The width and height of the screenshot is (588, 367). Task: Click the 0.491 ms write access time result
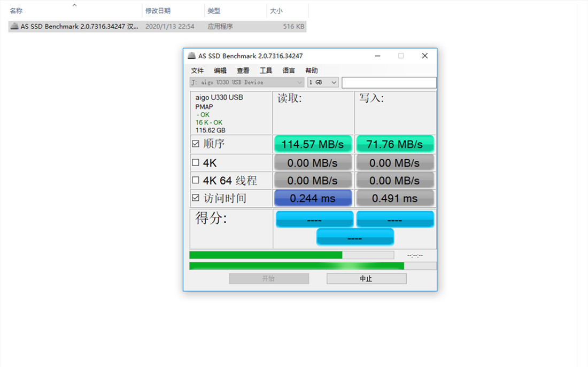pyautogui.click(x=394, y=198)
